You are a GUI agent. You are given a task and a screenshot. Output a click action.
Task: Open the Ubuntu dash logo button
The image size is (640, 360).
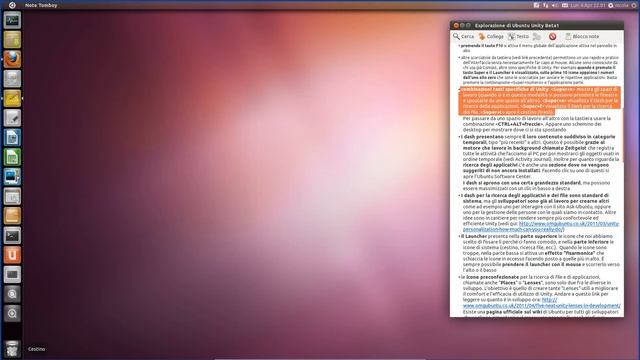tap(12, 5)
